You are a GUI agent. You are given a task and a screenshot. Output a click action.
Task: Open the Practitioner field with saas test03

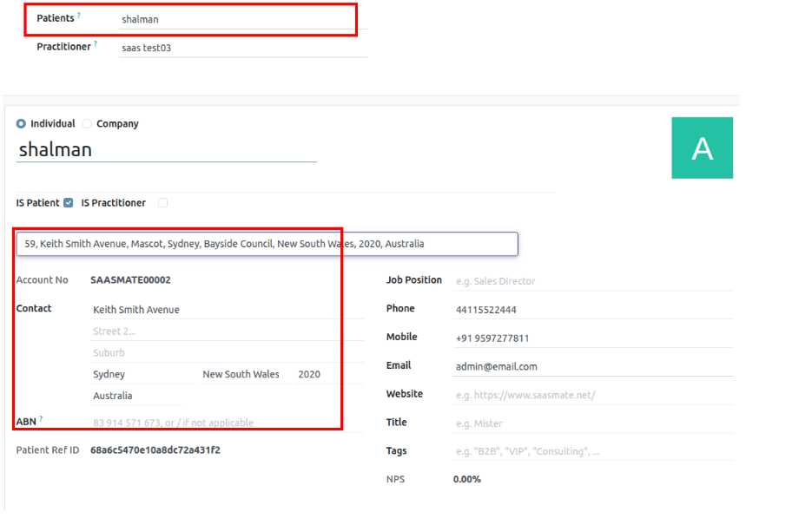[241, 48]
